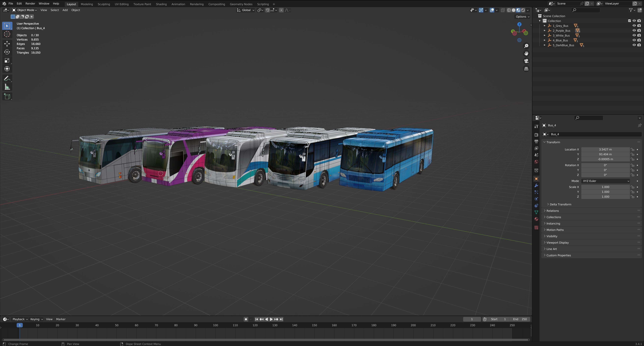
Task: Open the Render menu
Action: (x=30, y=4)
